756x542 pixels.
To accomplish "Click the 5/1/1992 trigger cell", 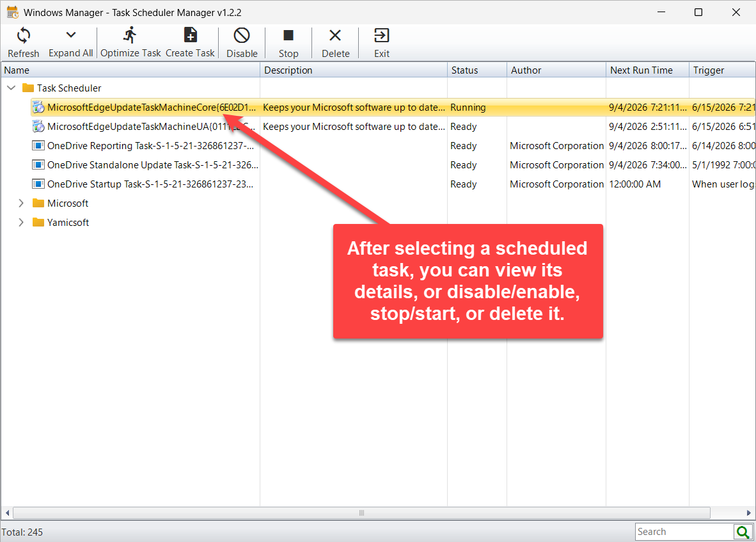I will point(723,165).
